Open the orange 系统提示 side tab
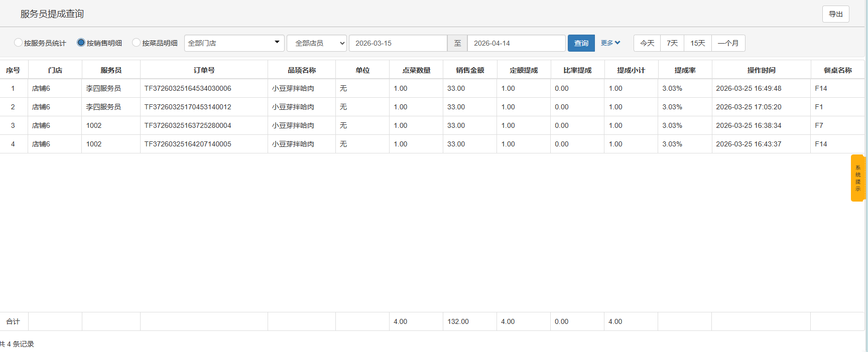The height and width of the screenshot is (352, 868). (857, 178)
